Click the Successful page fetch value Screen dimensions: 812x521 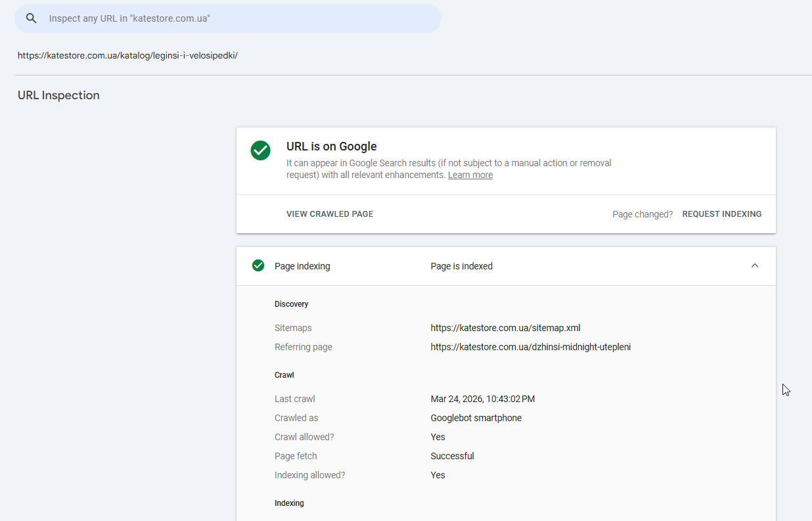[452, 456]
